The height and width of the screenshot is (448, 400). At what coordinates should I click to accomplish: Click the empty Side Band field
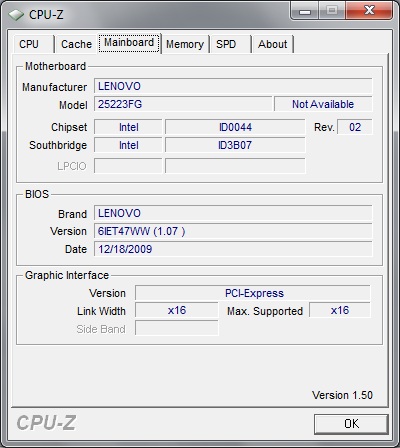coord(177,328)
